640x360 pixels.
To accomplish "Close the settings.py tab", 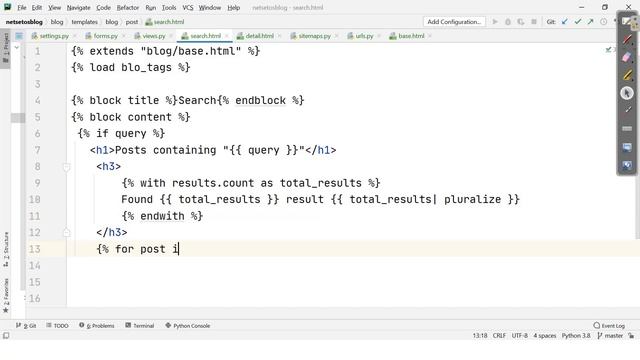I will coord(75,36).
